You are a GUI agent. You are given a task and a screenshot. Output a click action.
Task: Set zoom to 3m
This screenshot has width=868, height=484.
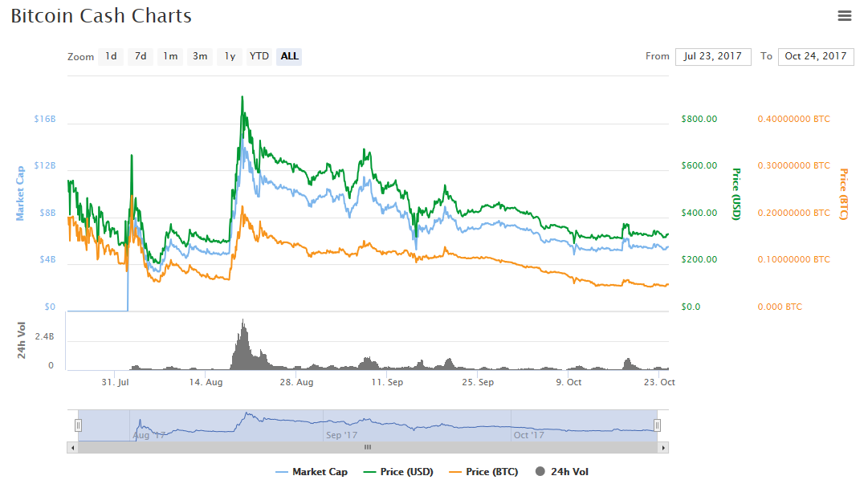[x=200, y=56]
